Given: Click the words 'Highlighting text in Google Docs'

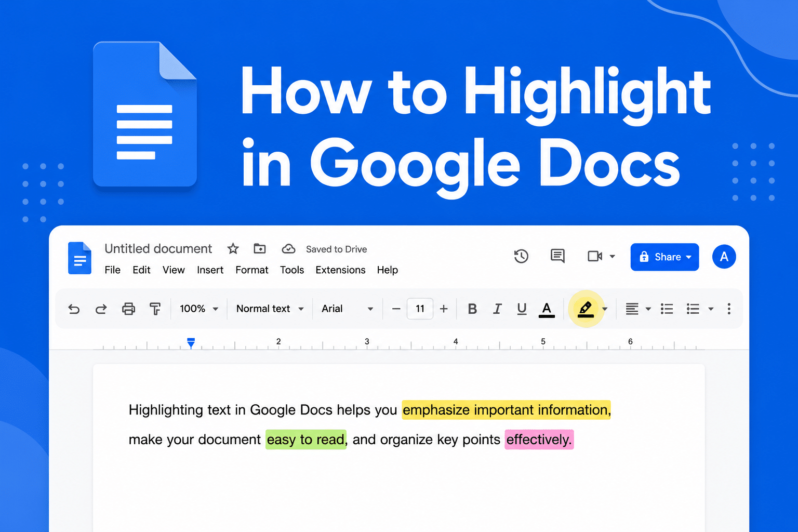Looking at the screenshot, I should pos(230,410).
